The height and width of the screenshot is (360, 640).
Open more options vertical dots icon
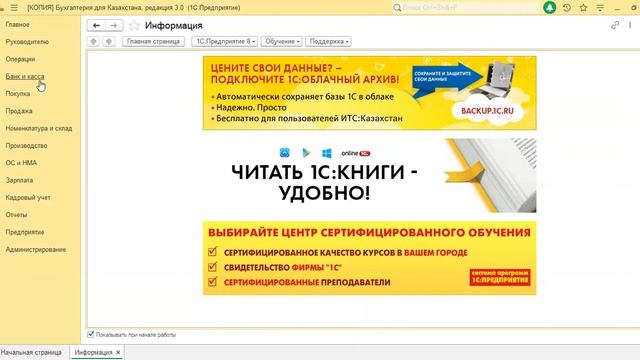[x=630, y=25]
